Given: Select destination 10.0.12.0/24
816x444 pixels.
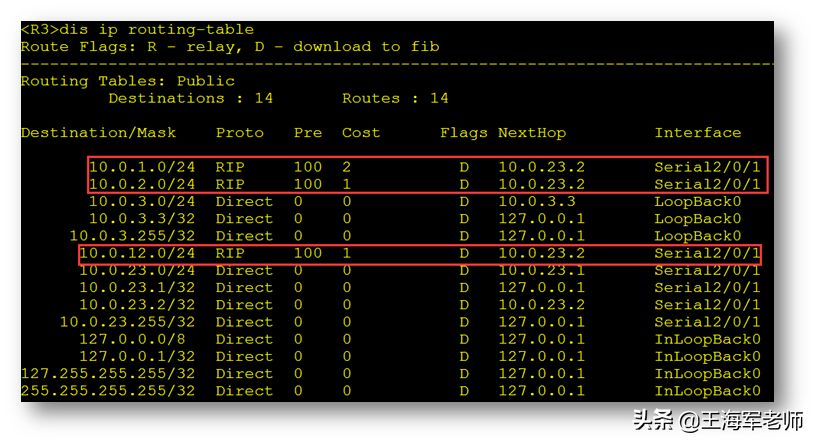Looking at the screenshot, I should pyautogui.click(x=137, y=253).
